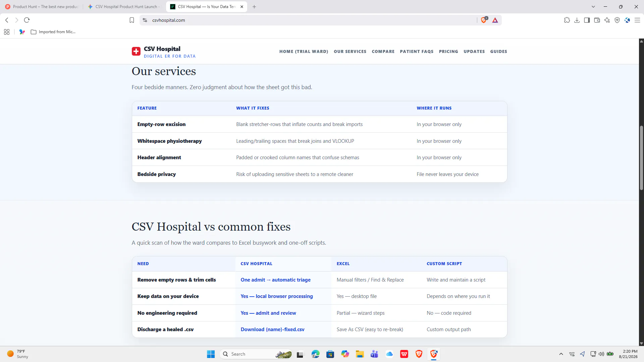Open the weather widget showing 79°F Sunny
644x362 pixels.
pyautogui.click(x=18, y=354)
